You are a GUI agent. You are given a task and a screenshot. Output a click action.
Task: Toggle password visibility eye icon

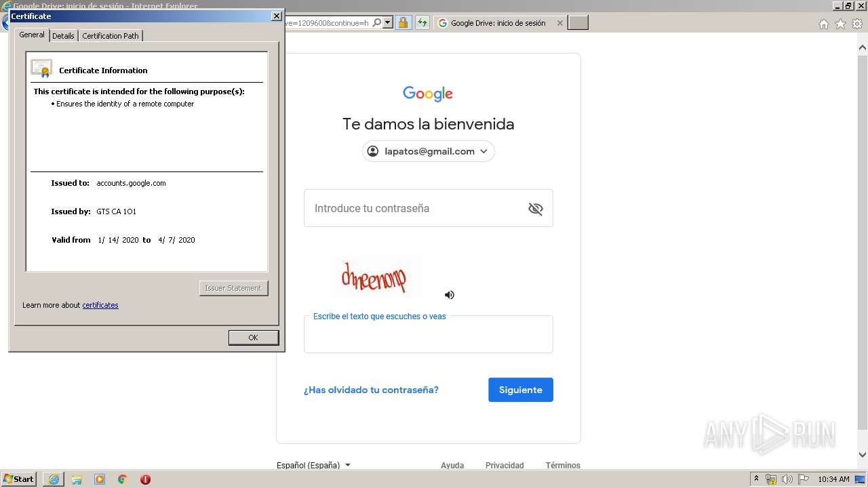pyautogui.click(x=536, y=209)
